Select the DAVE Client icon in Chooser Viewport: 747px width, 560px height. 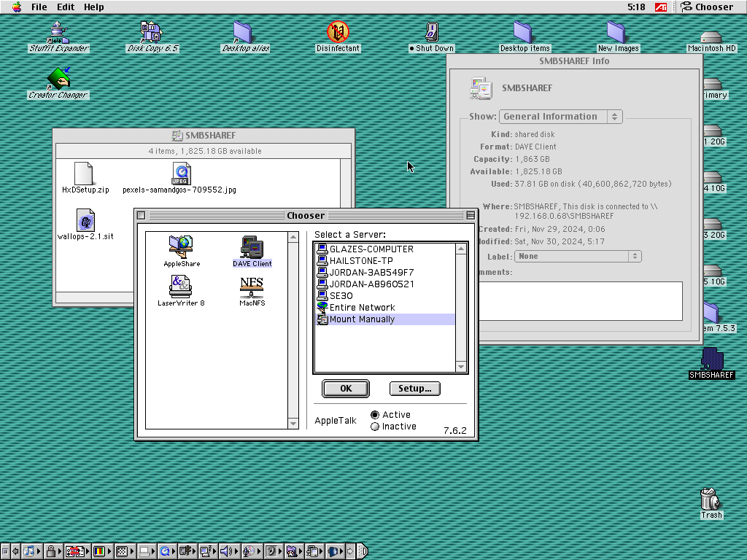252,251
